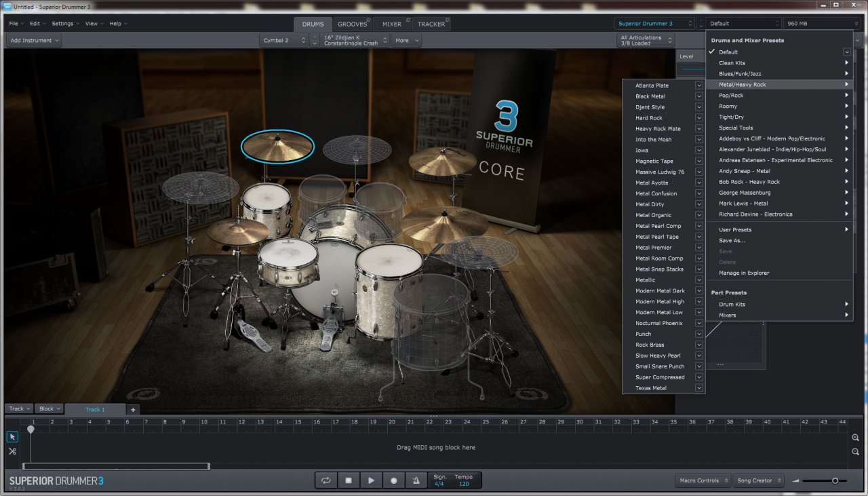The height and width of the screenshot is (496, 868).
Task: Open the Superior Drummer 3 library selector
Action: [x=654, y=24]
